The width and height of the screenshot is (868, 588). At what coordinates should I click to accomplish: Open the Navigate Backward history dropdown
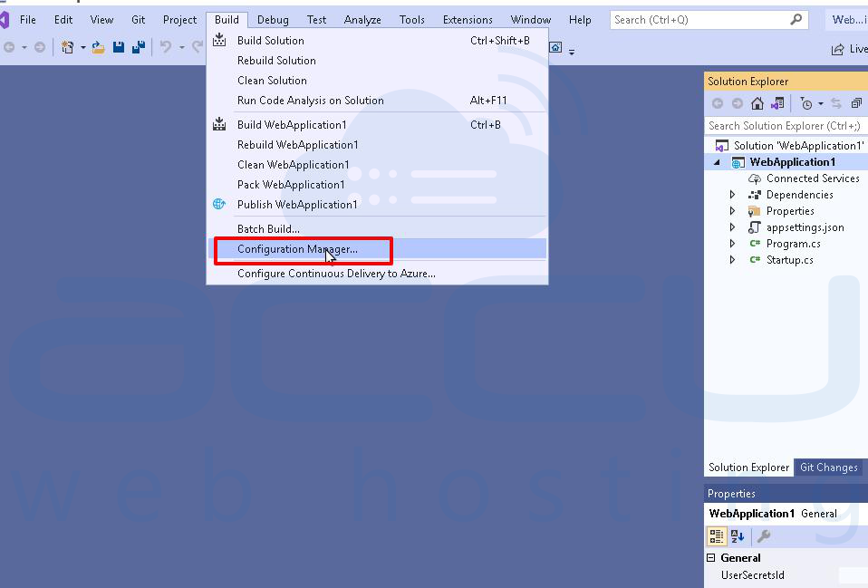pos(24,48)
